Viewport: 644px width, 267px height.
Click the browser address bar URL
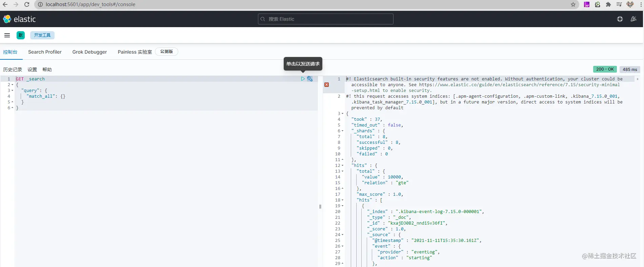90,4
